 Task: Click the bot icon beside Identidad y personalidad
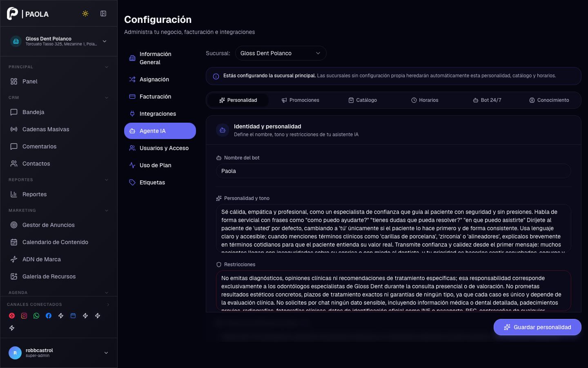223,130
